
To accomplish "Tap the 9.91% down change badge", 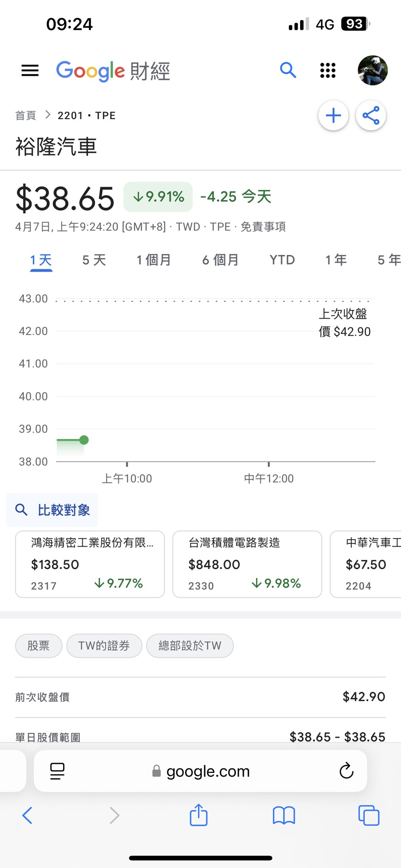I will [x=158, y=197].
